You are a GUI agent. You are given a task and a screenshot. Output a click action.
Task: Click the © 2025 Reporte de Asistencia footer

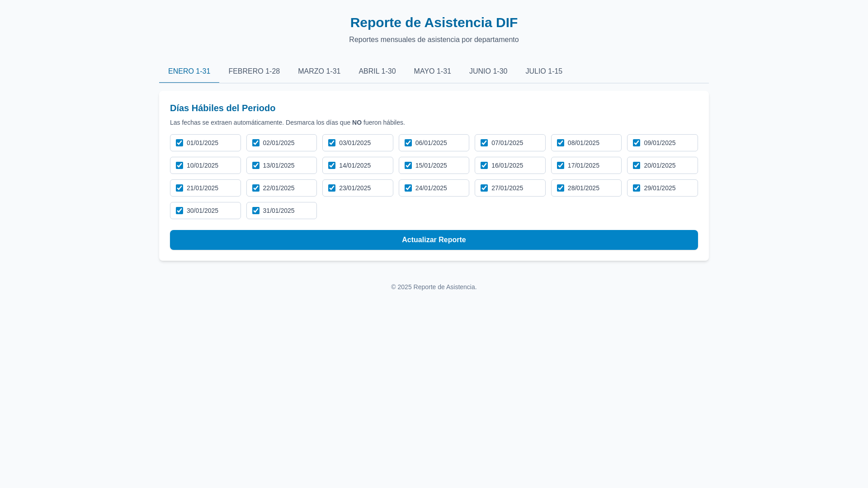434,287
